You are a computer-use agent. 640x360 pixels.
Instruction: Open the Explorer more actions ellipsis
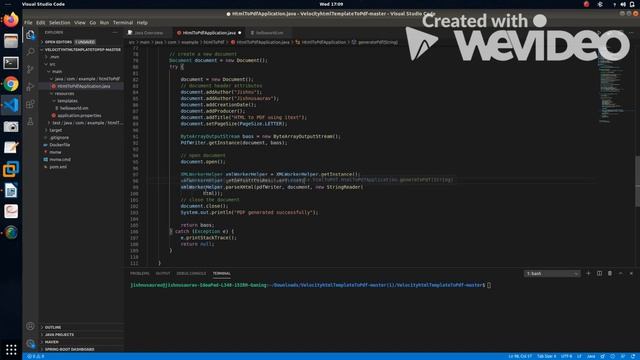click(115, 32)
